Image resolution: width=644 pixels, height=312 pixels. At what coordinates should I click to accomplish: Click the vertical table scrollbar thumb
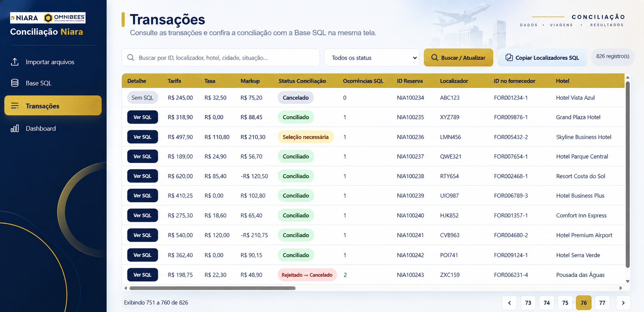(x=628, y=174)
